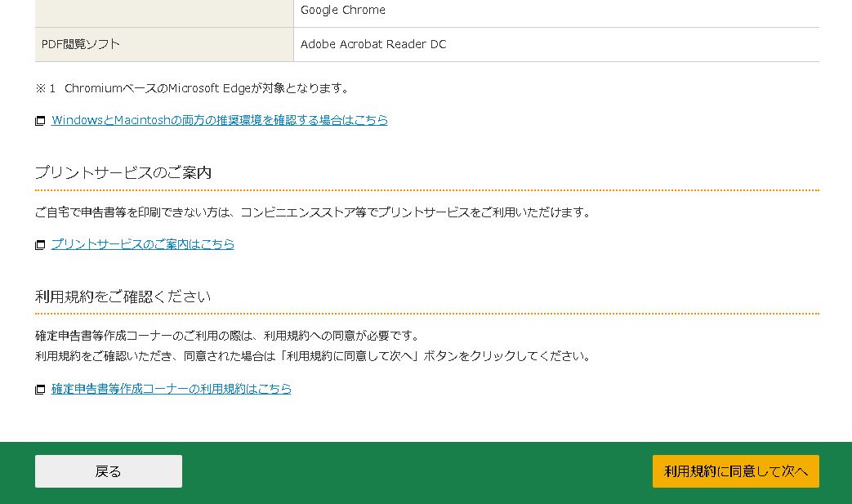The width and height of the screenshot is (852, 504).
Task: Click the new-window icon beside 利用規約 link
Action: 40,390
